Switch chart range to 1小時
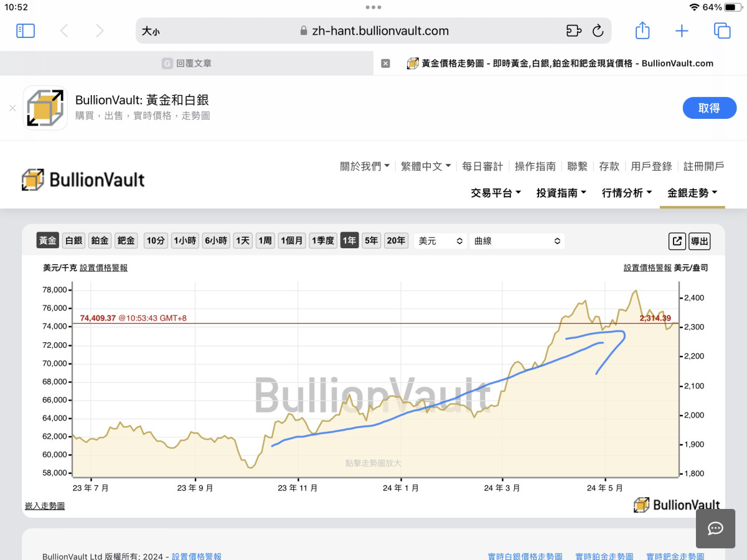The image size is (747, 560). pyautogui.click(x=185, y=241)
